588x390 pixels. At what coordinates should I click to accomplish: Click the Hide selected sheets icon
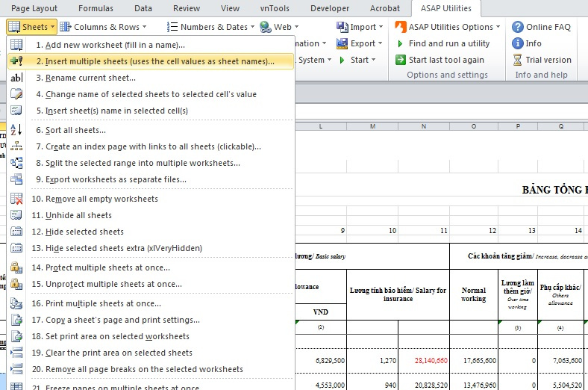coord(16,232)
